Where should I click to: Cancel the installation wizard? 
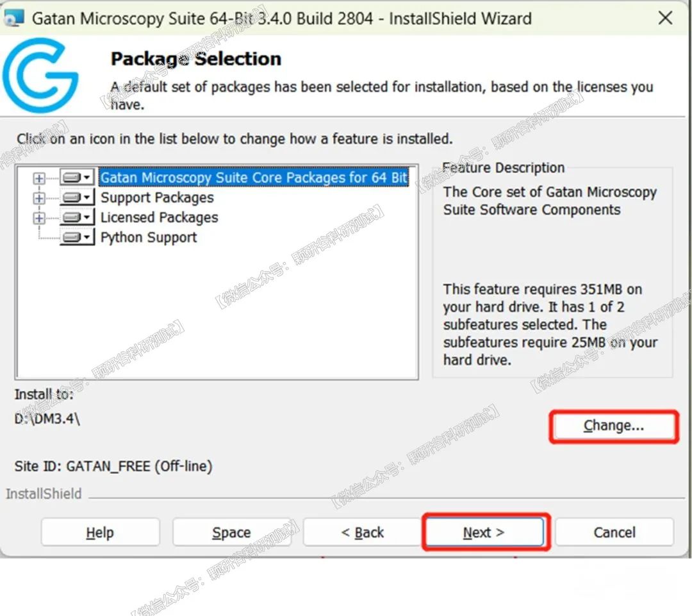tap(614, 533)
